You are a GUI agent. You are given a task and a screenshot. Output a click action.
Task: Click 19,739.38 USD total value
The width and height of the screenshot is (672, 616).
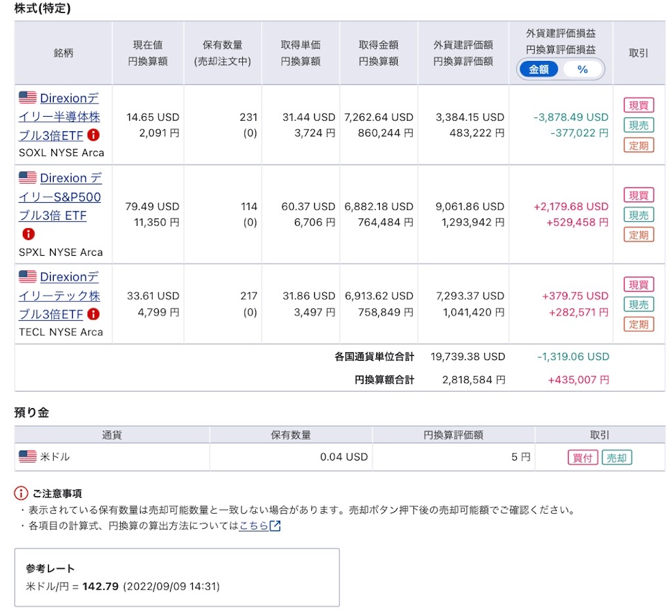tap(467, 356)
